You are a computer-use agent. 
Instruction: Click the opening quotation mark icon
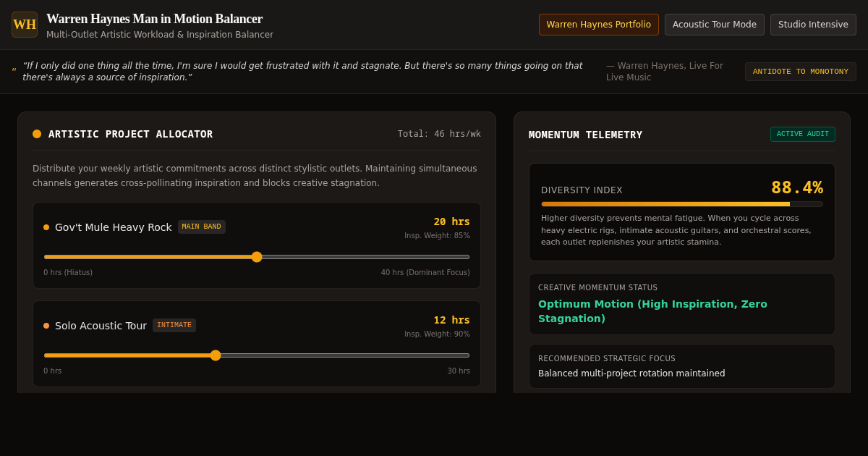point(14,72)
